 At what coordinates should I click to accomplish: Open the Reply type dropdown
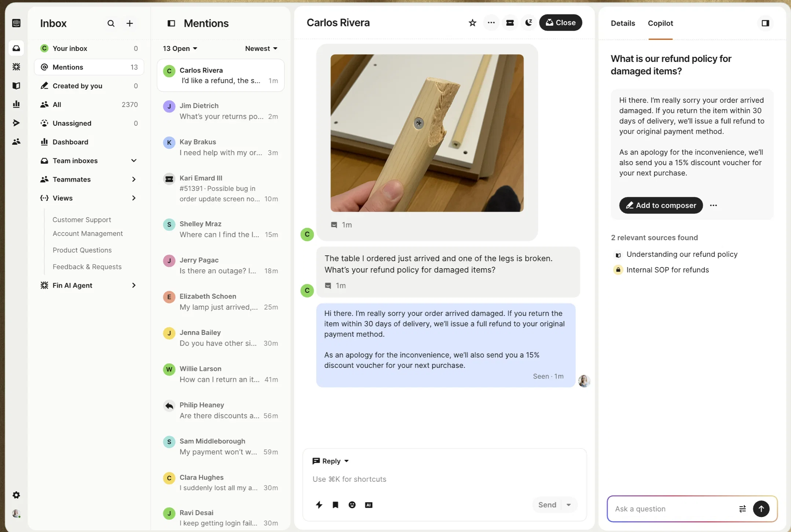pos(330,461)
